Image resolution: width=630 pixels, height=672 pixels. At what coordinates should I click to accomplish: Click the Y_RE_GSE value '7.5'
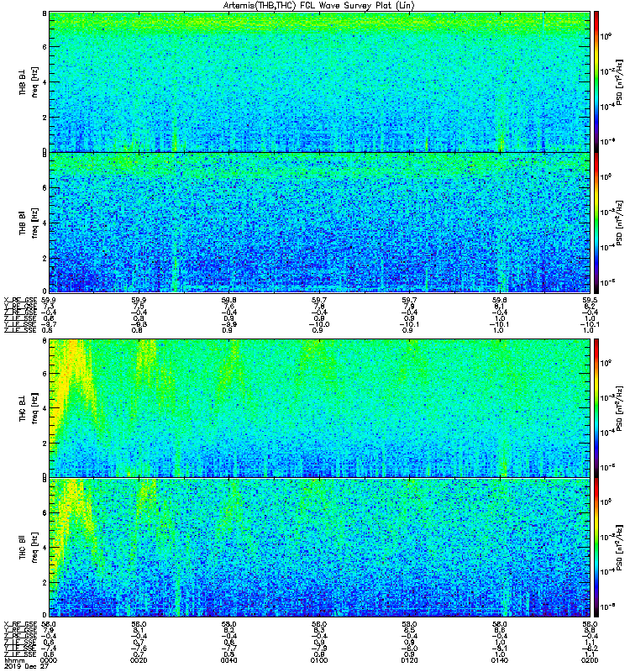[x=139, y=306]
